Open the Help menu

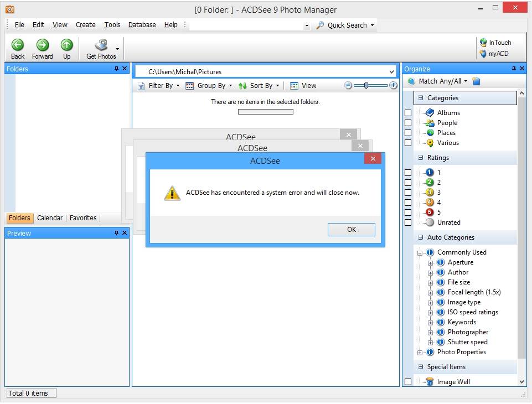coord(171,25)
